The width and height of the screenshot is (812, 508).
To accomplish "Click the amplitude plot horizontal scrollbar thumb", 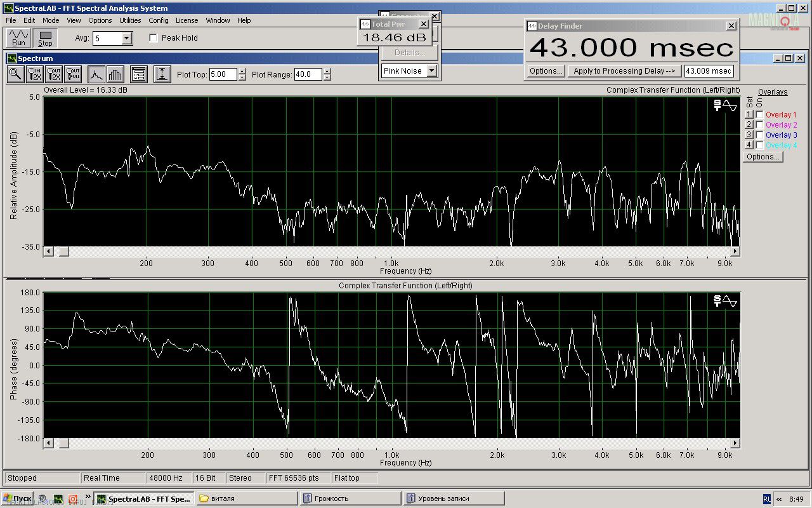I will (x=63, y=252).
